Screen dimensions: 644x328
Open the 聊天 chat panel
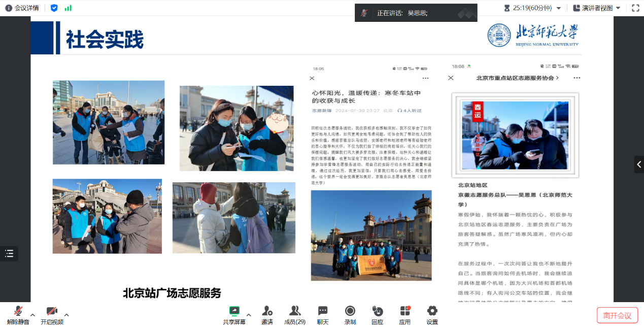click(x=322, y=314)
